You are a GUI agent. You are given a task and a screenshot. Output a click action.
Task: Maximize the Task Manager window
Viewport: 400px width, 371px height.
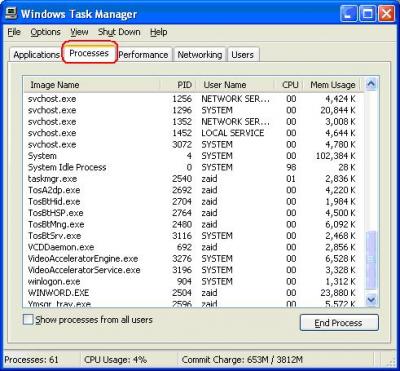click(x=368, y=14)
